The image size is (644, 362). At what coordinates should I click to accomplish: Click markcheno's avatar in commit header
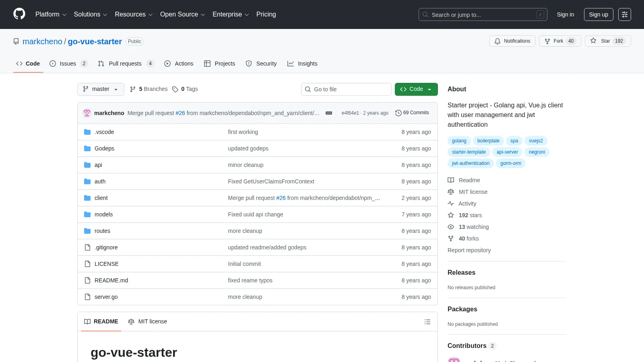point(87,113)
